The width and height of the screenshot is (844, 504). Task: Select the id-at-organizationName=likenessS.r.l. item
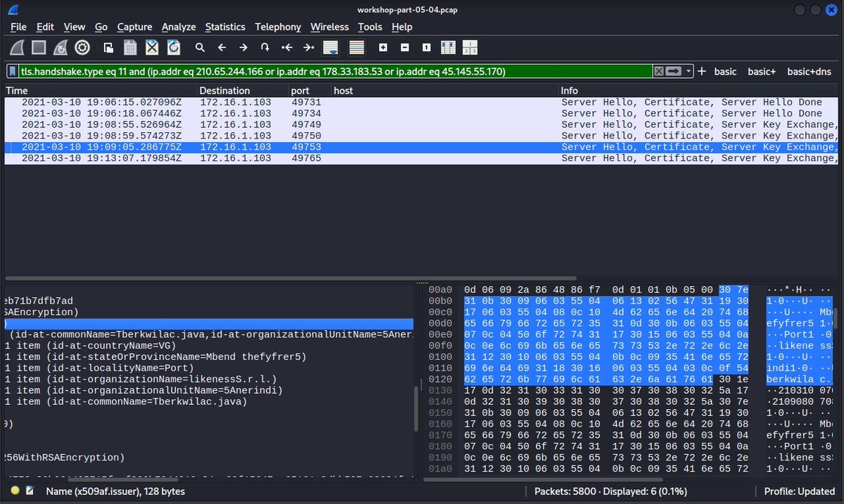point(209,380)
